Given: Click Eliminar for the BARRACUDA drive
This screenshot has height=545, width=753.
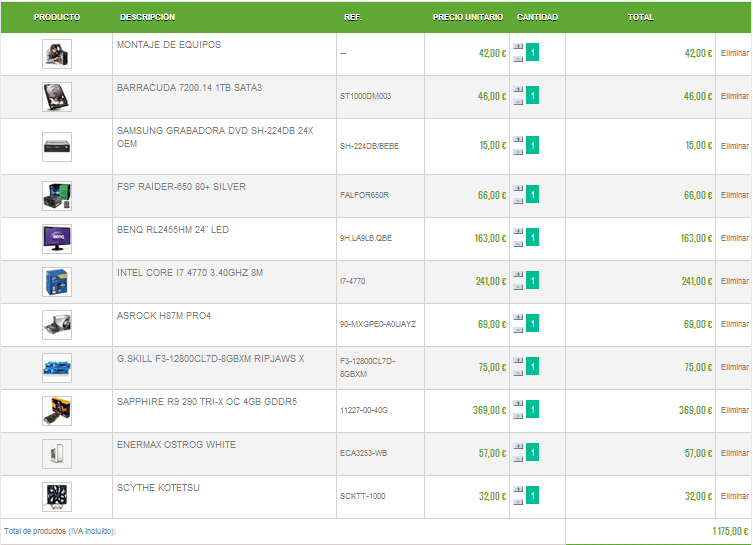Looking at the screenshot, I should point(734,96).
